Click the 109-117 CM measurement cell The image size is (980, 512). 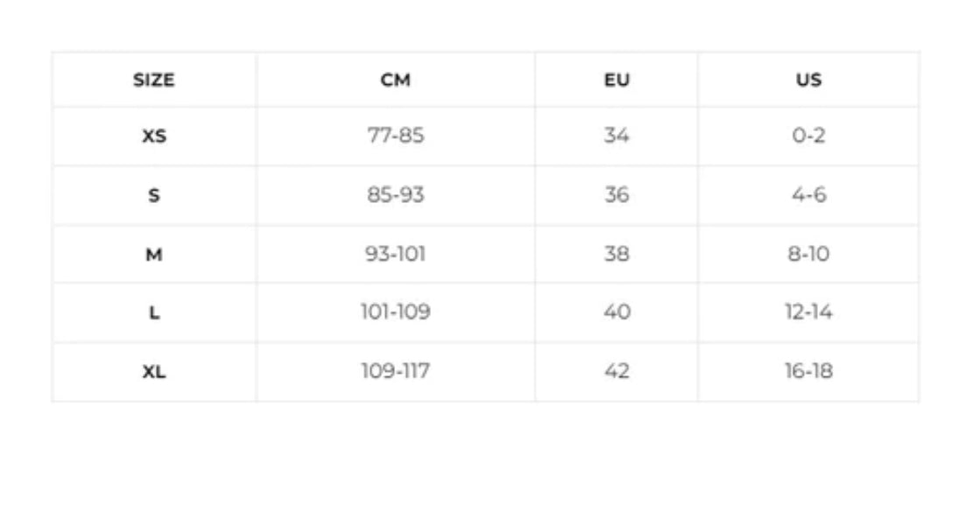[x=395, y=372]
